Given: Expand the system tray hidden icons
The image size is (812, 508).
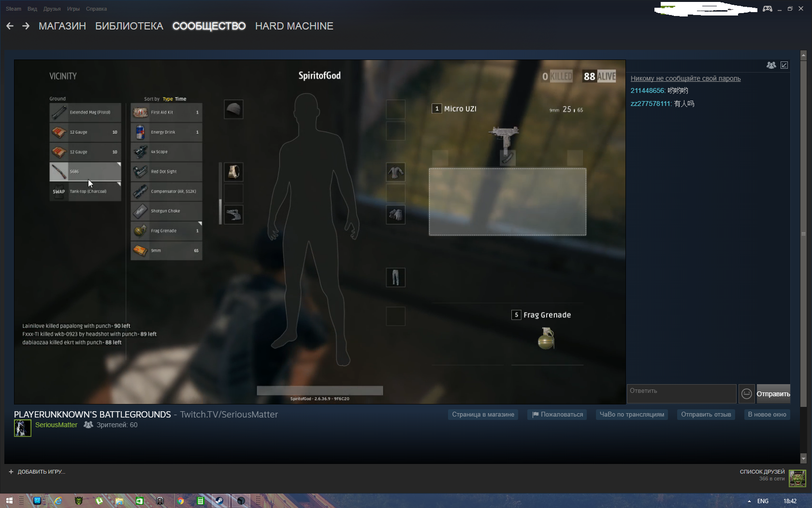Looking at the screenshot, I should pyautogui.click(x=749, y=501).
